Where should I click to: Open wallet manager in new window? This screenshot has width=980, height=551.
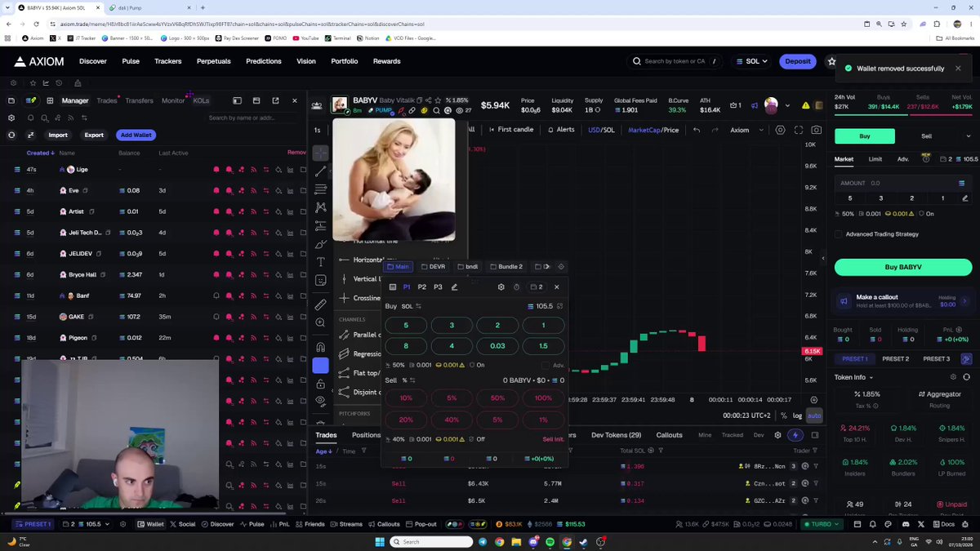click(x=275, y=100)
